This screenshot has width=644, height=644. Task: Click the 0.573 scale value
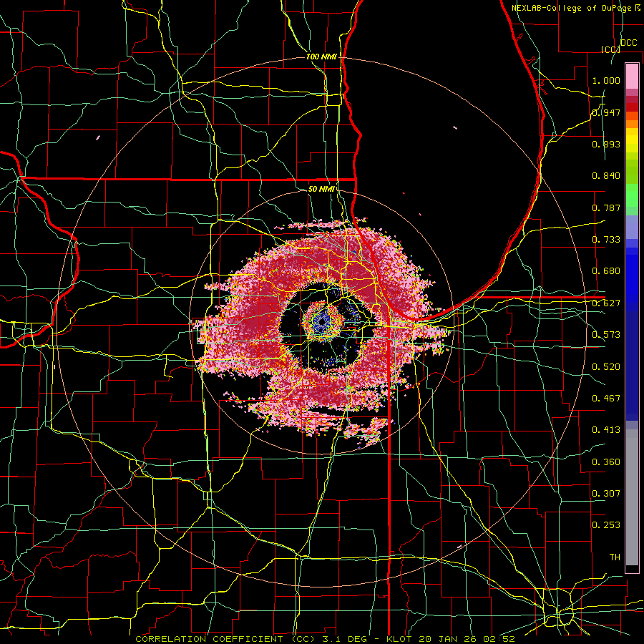[606, 335]
